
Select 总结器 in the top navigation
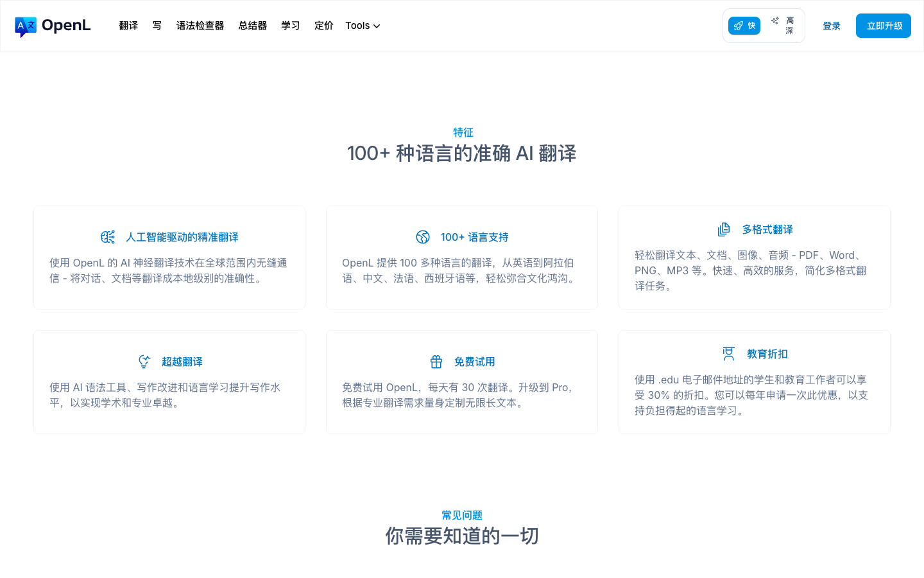[253, 26]
